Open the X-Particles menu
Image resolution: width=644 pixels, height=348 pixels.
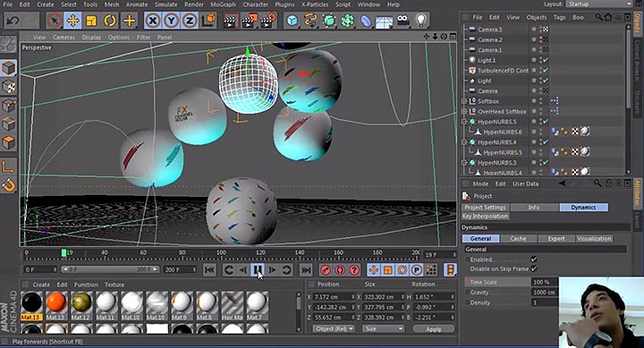pos(315,4)
